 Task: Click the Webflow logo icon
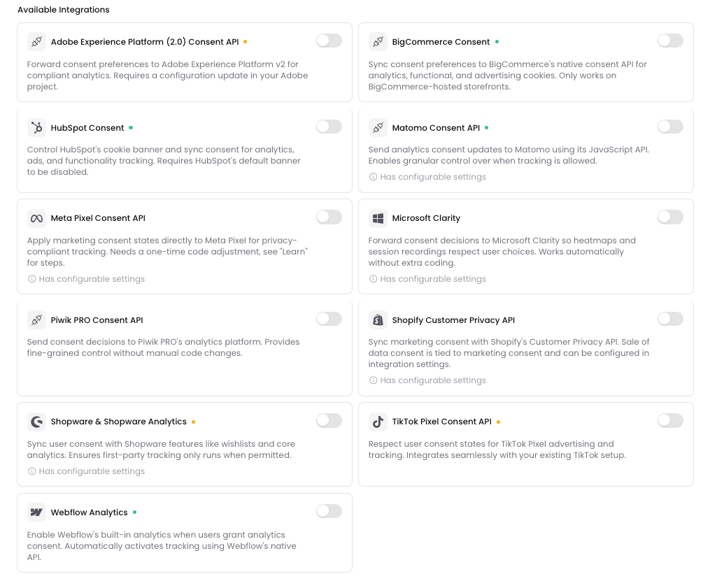coord(36,512)
